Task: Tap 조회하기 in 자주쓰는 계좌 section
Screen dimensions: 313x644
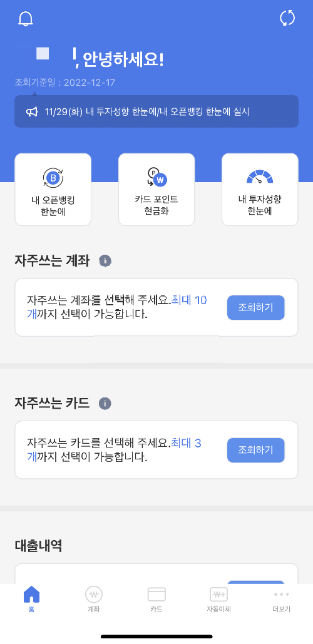Action: [x=256, y=308]
